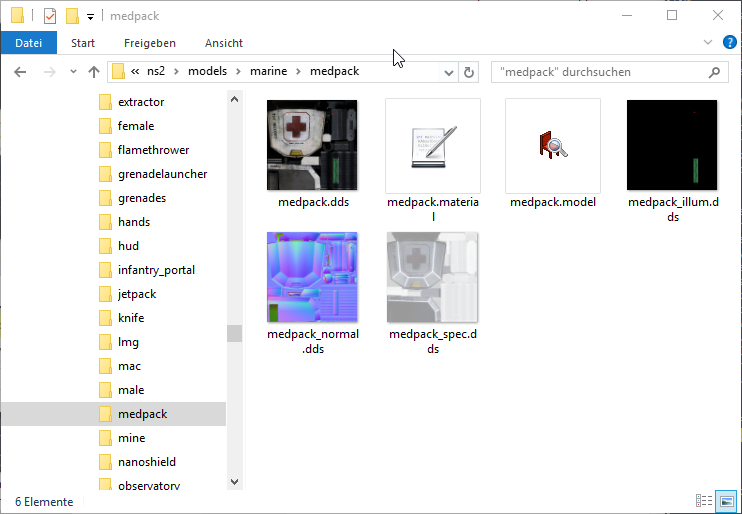
Task: Expand the ribbon with the chevron
Action: coord(707,42)
